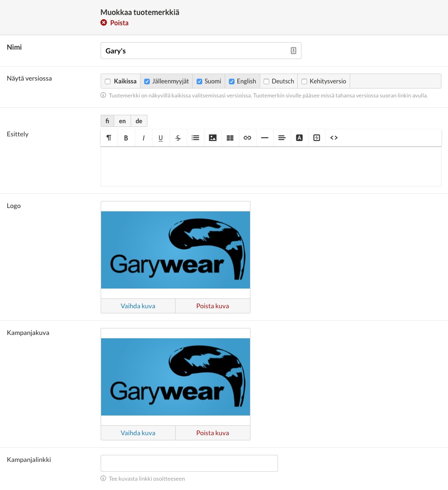Uncheck the Suomi version checkbox

point(199,82)
